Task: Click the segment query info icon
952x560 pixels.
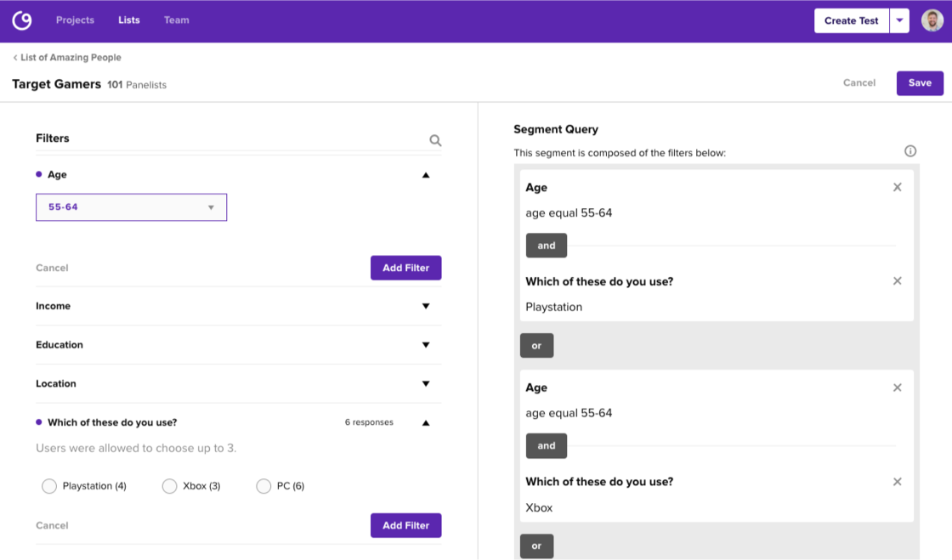Action: point(910,151)
